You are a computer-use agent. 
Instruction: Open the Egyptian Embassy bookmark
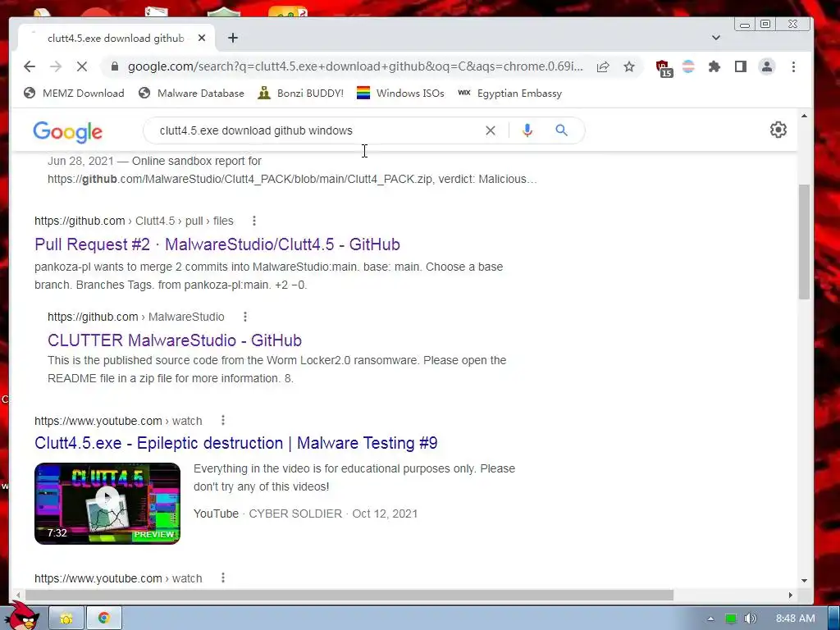coord(510,94)
